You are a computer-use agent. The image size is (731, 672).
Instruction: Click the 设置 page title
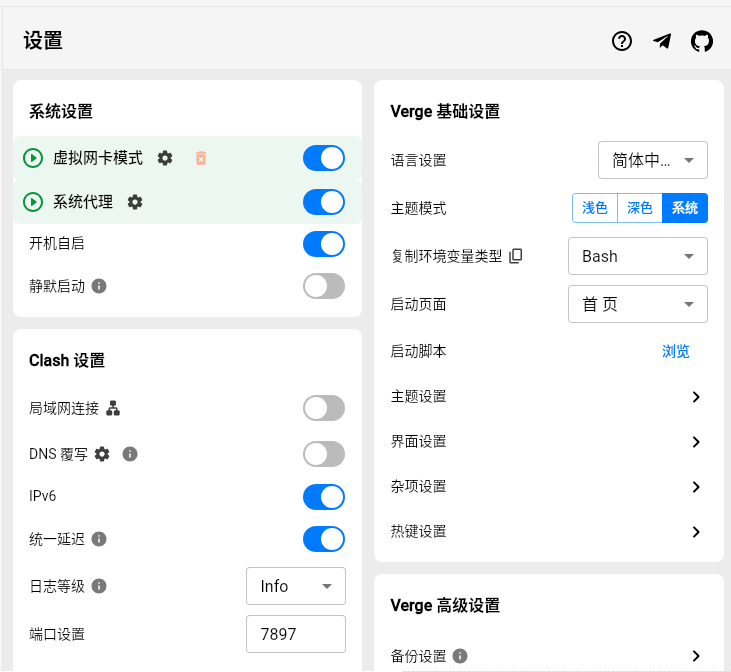coord(43,41)
